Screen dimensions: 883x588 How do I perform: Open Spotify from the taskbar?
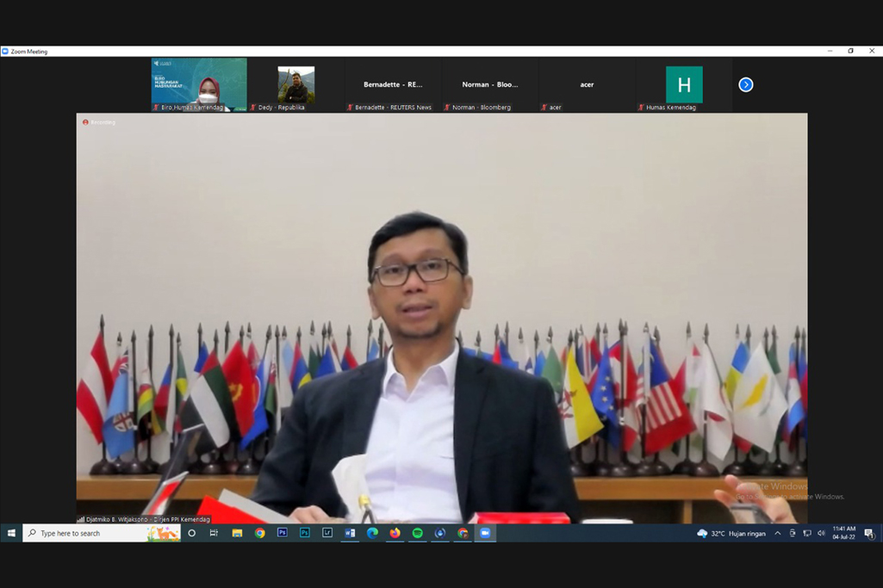(418, 533)
